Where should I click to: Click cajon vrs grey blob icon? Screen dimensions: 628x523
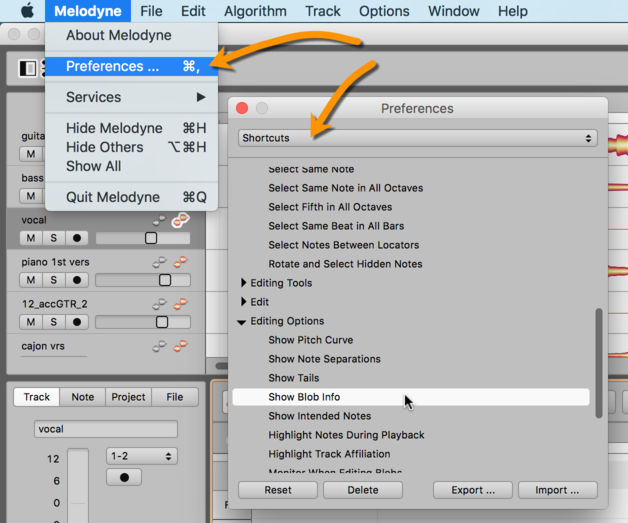(159, 346)
